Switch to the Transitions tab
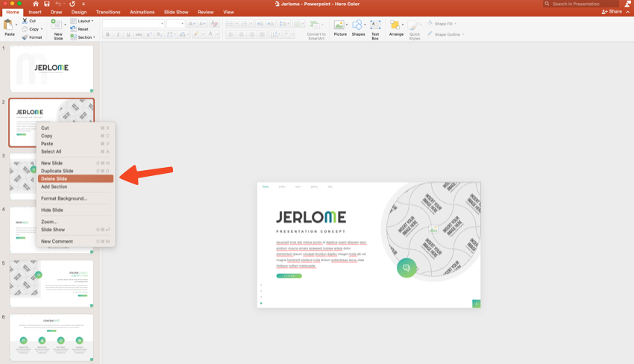Viewport: 634px width, 364px height. click(108, 12)
